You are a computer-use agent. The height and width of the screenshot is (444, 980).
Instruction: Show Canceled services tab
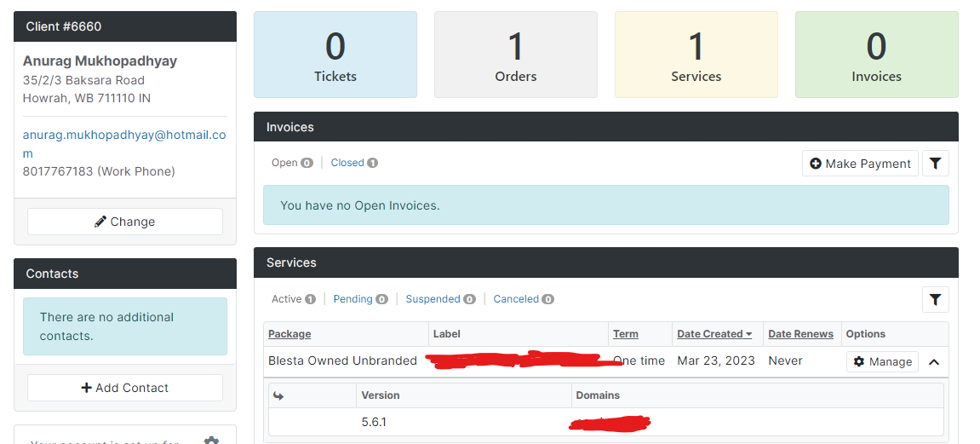click(x=523, y=299)
